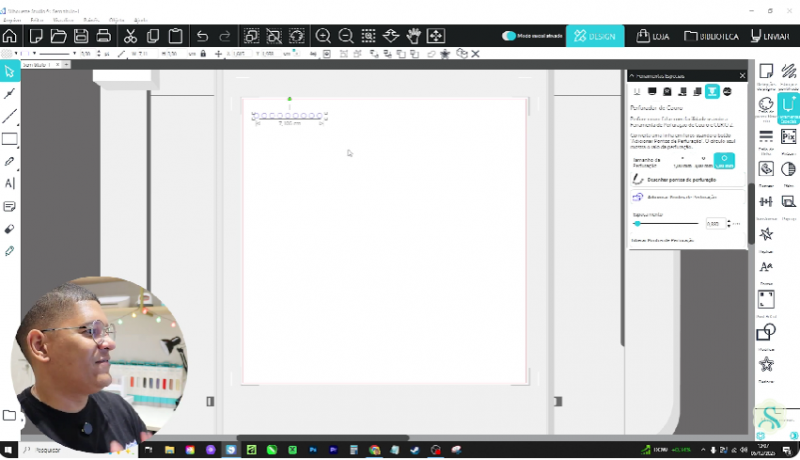Click the add perforation points button
800x460 pixels.
click(x=687, y=197)
